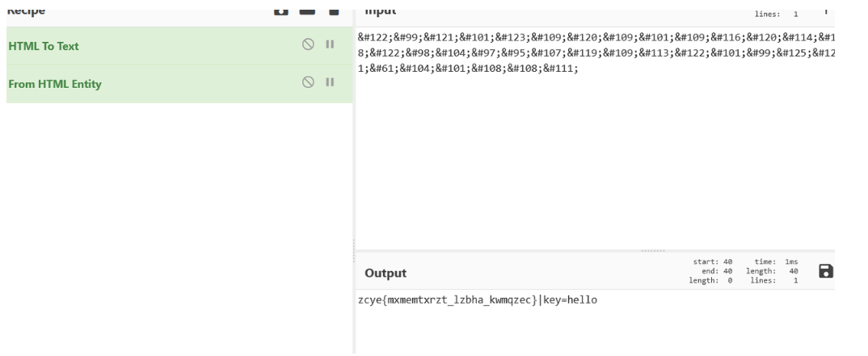The image size is (868, 356).
Task: Pause at From HTML Entity with breakpoint icon
Action: click(x=330, y=82)
